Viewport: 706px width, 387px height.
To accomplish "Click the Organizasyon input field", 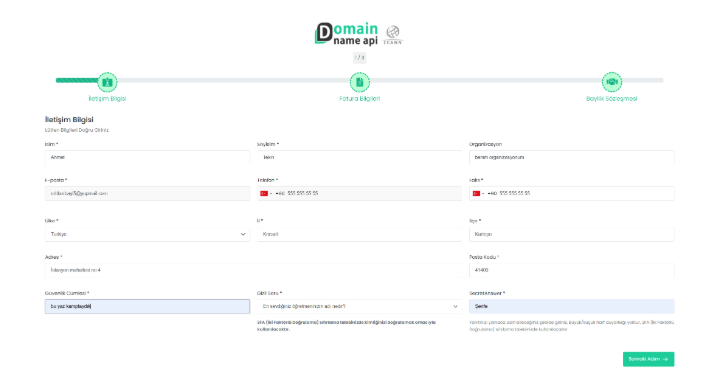I will [572, 158].
